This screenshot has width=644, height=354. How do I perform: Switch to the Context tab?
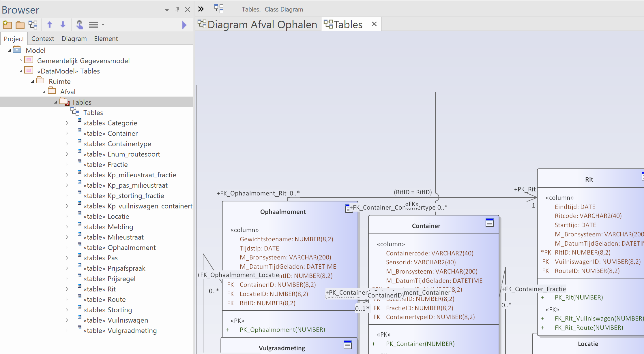[x=42, y=39]
